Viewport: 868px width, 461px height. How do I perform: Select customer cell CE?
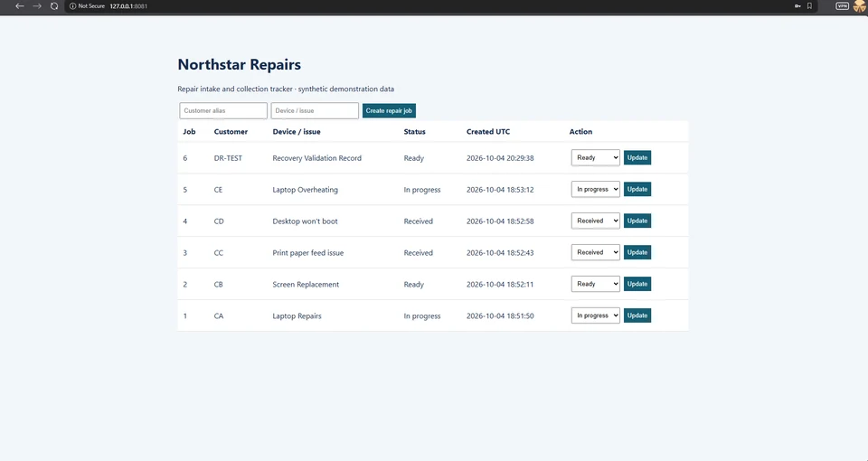coord(218,190)
